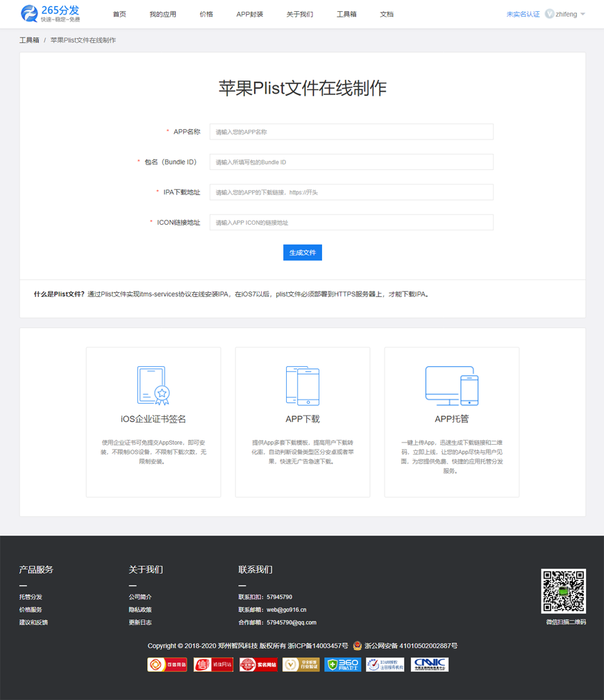This screenshot has height=700, width=604.
Task: Click the 生成文件 button
Action: tap(302, 253)
